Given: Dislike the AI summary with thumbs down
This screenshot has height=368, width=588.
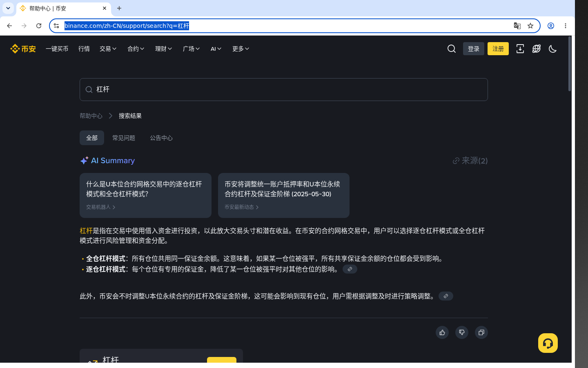Looking at the screenshot, I should click(462, 332).
